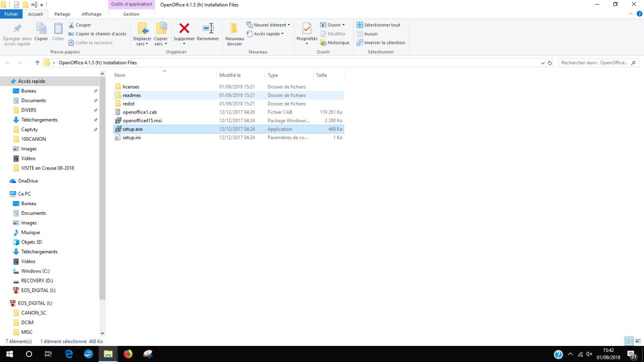This screenshot has width=644, height=362.
Task: Select the RECOVERY (D:) drive
Action: 37,281
